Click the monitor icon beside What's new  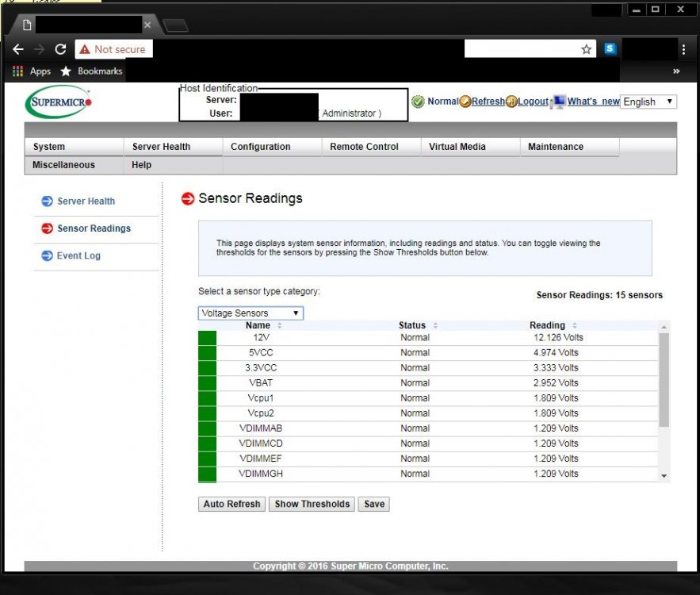point(558,102)
